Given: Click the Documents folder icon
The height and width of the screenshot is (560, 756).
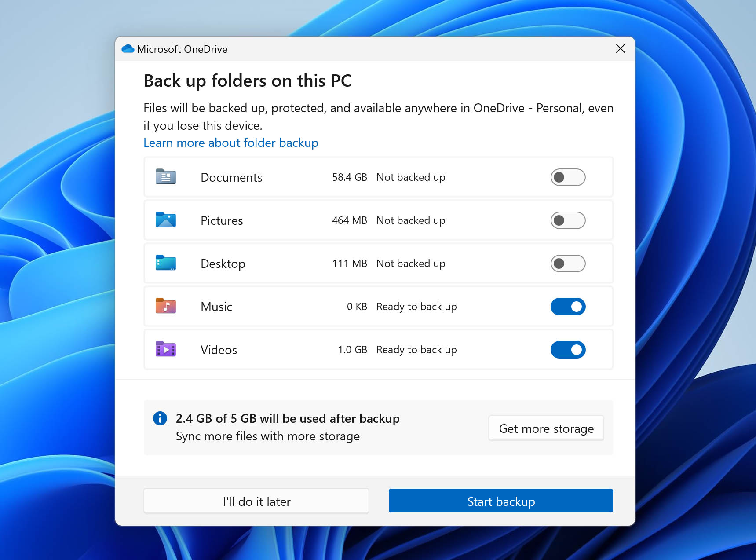Looking at the screenshot, I should [x=166, y=177].
